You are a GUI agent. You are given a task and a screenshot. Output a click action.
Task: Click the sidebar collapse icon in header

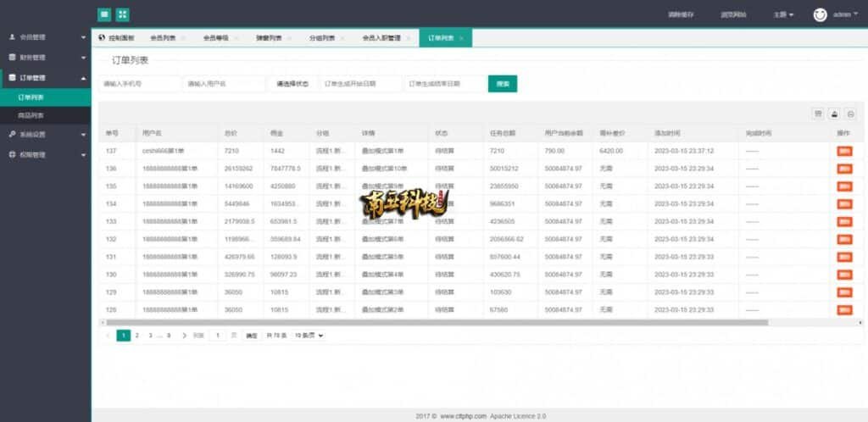coord(103,14)
